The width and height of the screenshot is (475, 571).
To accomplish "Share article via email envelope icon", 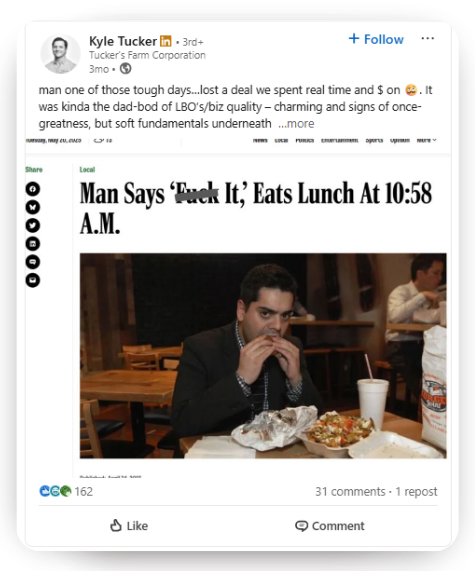I will (x=33, y=280).
